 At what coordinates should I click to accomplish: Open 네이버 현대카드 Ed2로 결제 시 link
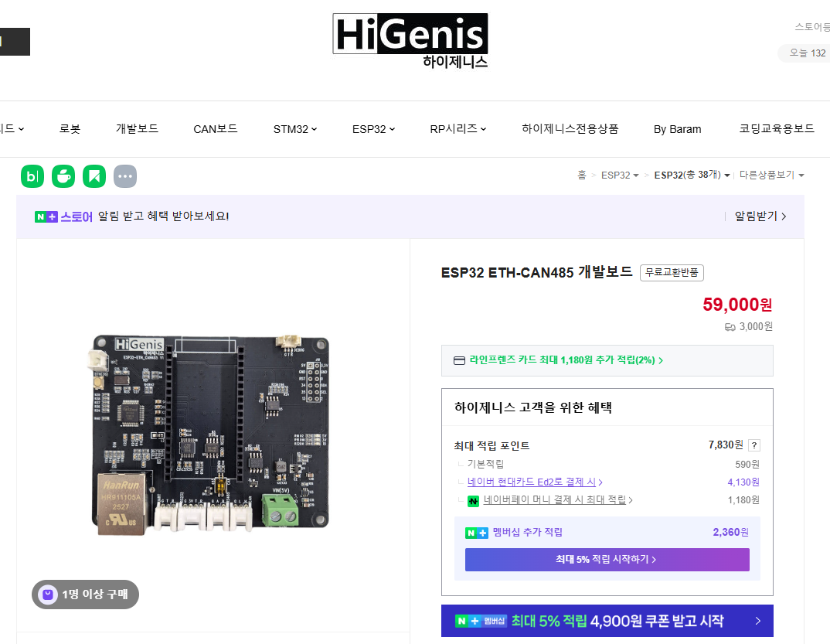(x=535, y=482)
